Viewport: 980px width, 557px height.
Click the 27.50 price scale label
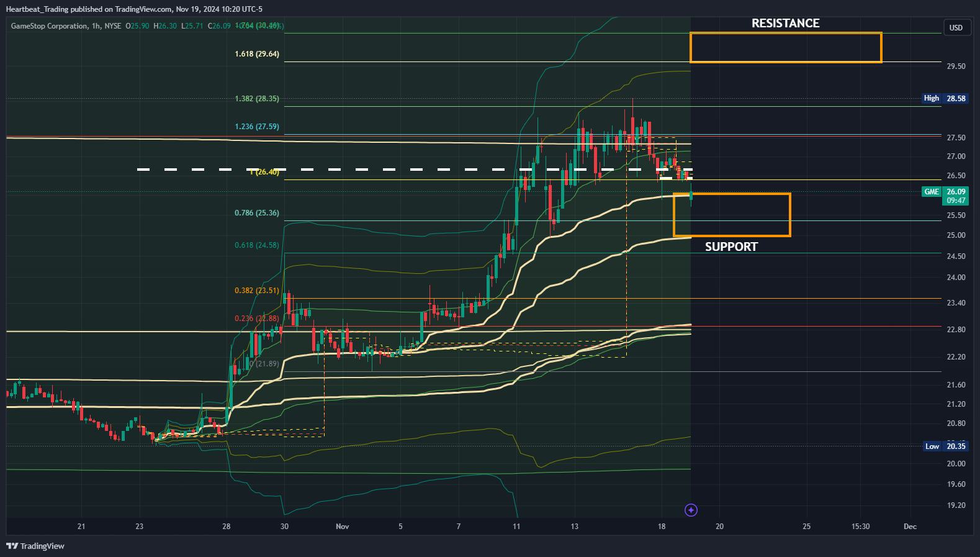pos(956,138)
